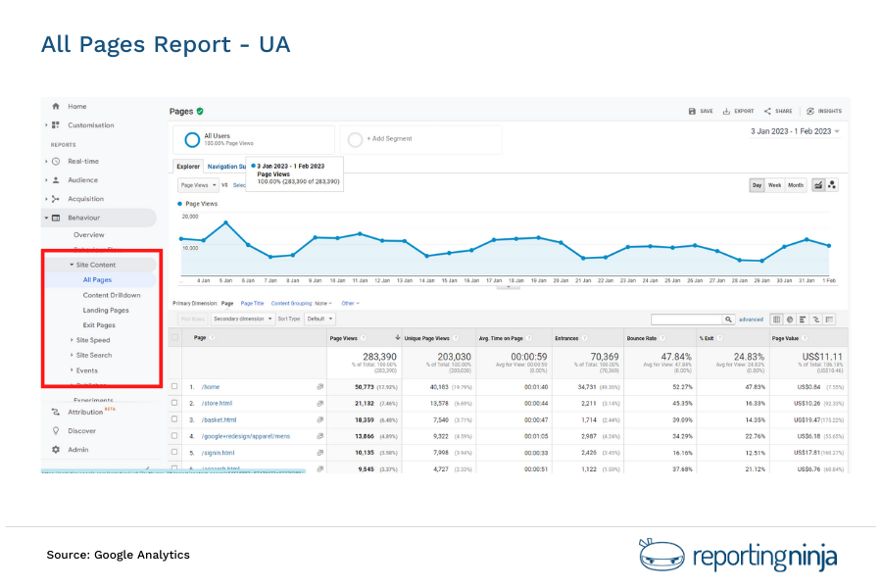Select the performance bar view icon

803,319
